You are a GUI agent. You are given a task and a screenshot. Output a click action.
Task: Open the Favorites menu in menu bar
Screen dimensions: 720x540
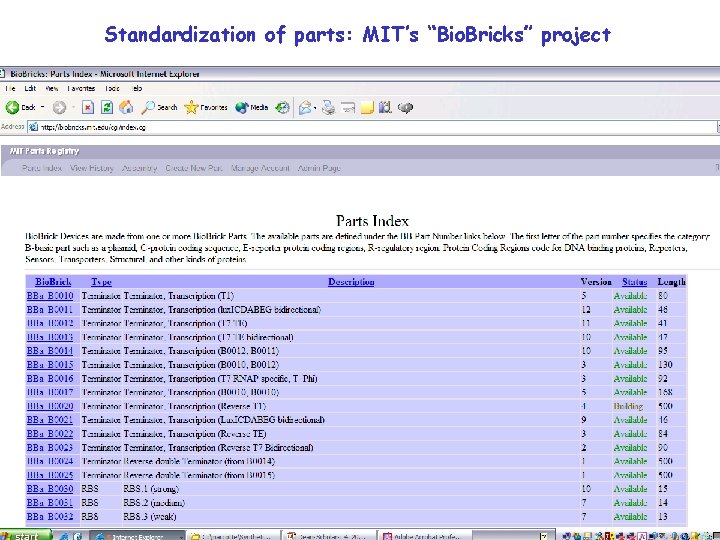[x=81, y=88]
